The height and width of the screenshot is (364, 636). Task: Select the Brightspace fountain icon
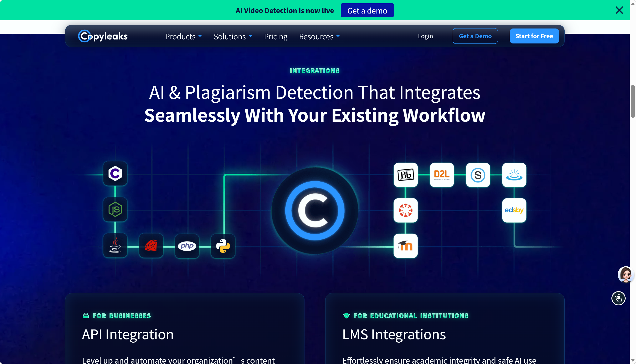(x=514, y=175)
